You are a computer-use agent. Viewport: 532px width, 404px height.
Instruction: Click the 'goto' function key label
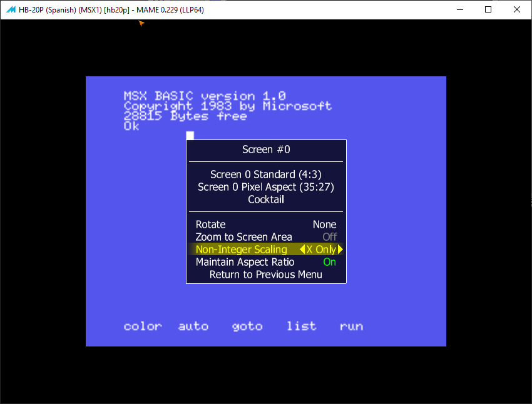247,326
